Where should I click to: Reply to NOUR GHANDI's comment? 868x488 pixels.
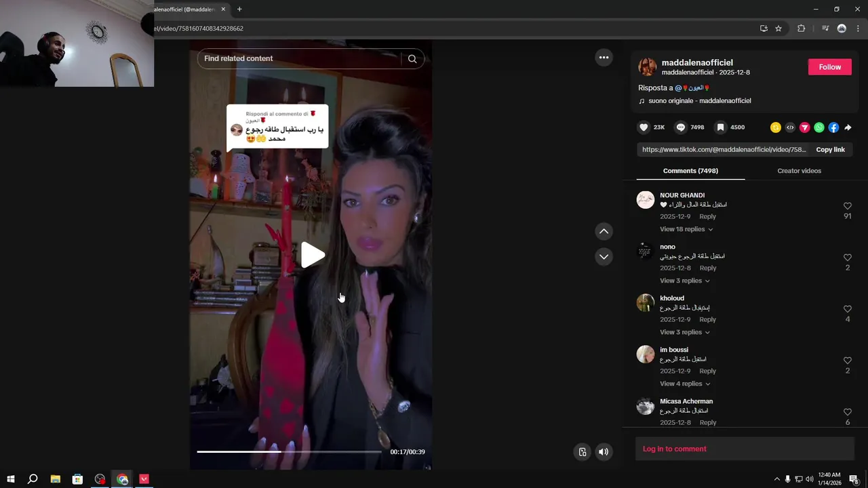tap(707, 216)
